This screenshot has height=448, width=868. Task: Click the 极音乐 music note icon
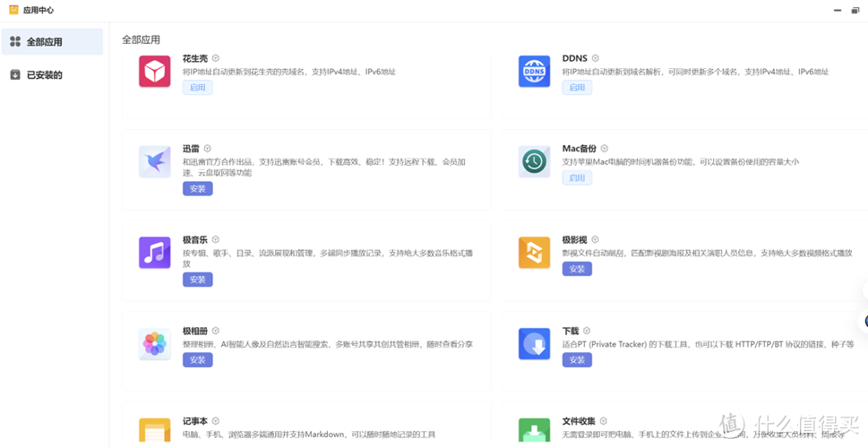[x=154, y=253]
